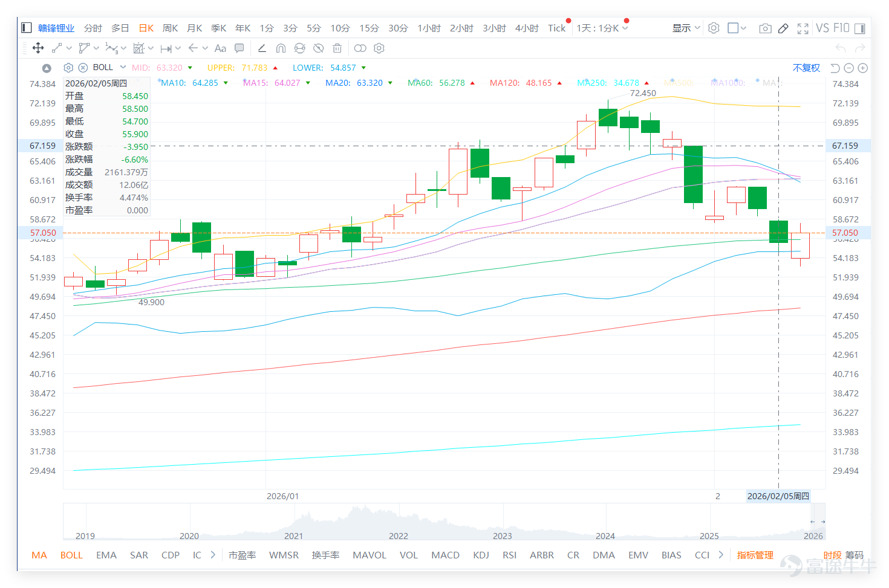Enter fullscreen chart mode
The height and width of the screenshot is (588, 889).
(x=803, y=28)
